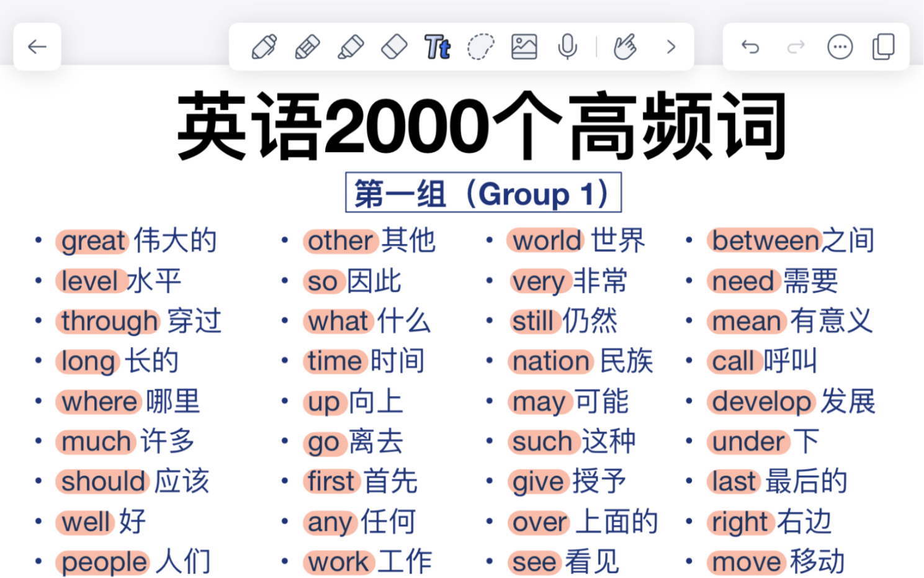Tap the word "other"
The height and width of the screenshot is (578, 924).
pos(341,241)
